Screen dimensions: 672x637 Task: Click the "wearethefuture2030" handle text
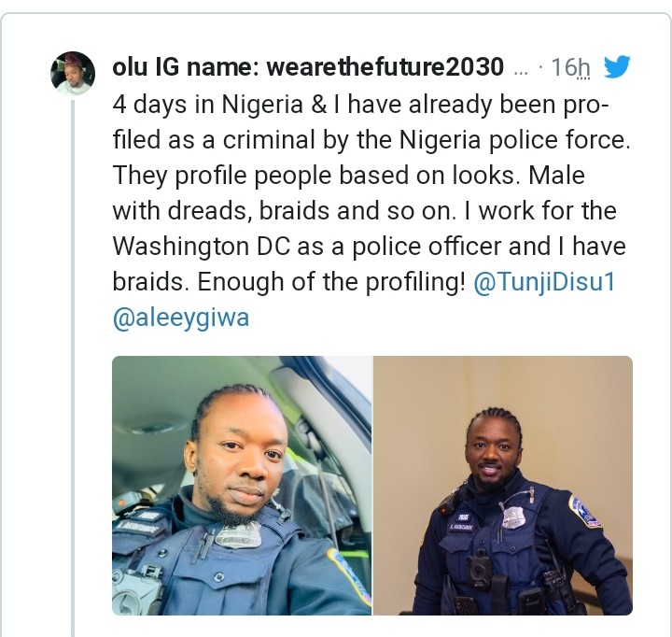click(385, 68)
